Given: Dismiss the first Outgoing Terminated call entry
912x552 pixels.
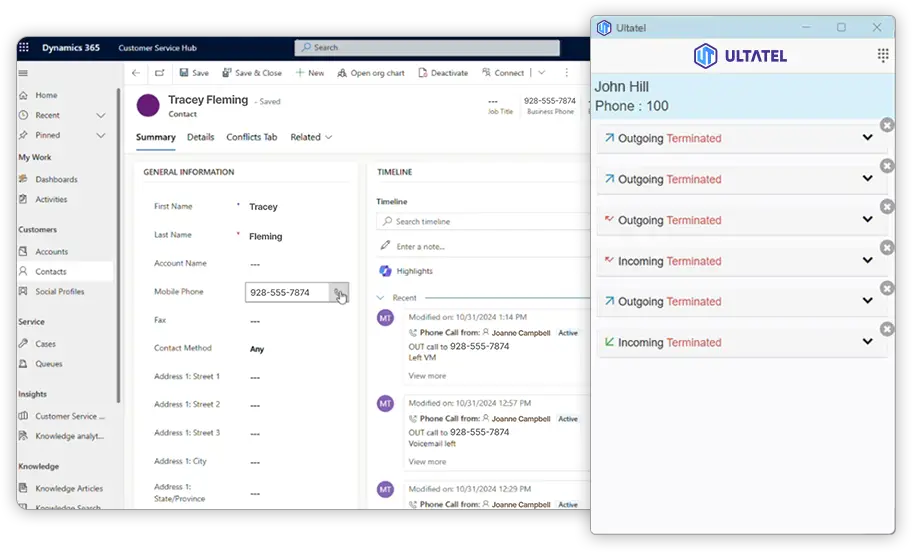Looking at the screenshot, I should coord(886,125).
